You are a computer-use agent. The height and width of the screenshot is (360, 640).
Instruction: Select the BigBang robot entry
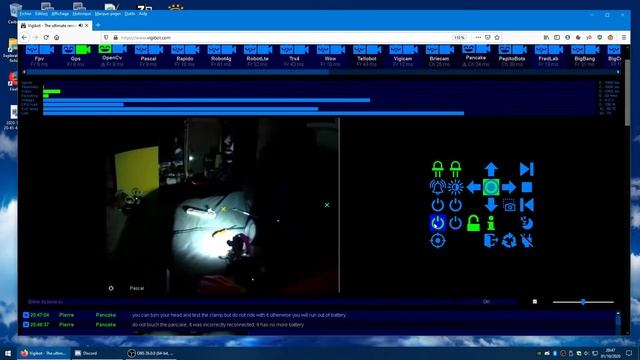point(584,56)
